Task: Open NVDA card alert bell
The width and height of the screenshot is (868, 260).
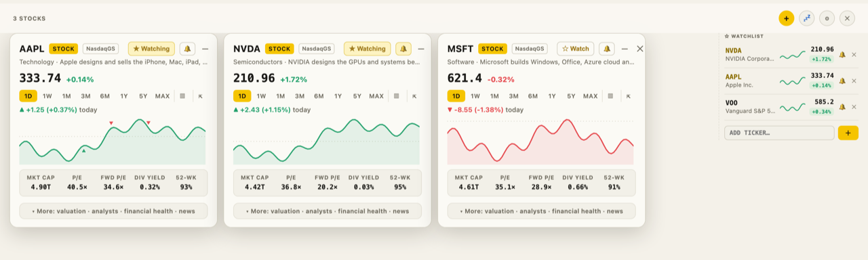Action: point(403,49)
